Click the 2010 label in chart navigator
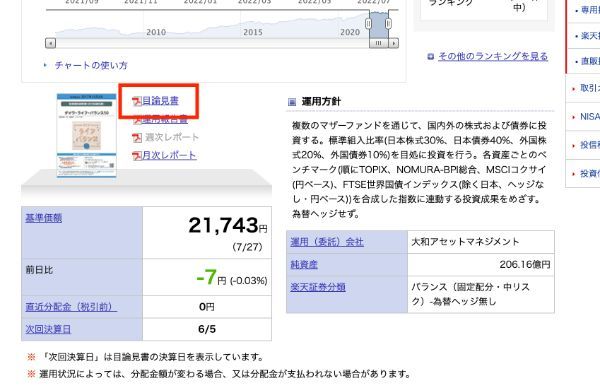Screen dimensions: 600x388 (x=156, y=32)
